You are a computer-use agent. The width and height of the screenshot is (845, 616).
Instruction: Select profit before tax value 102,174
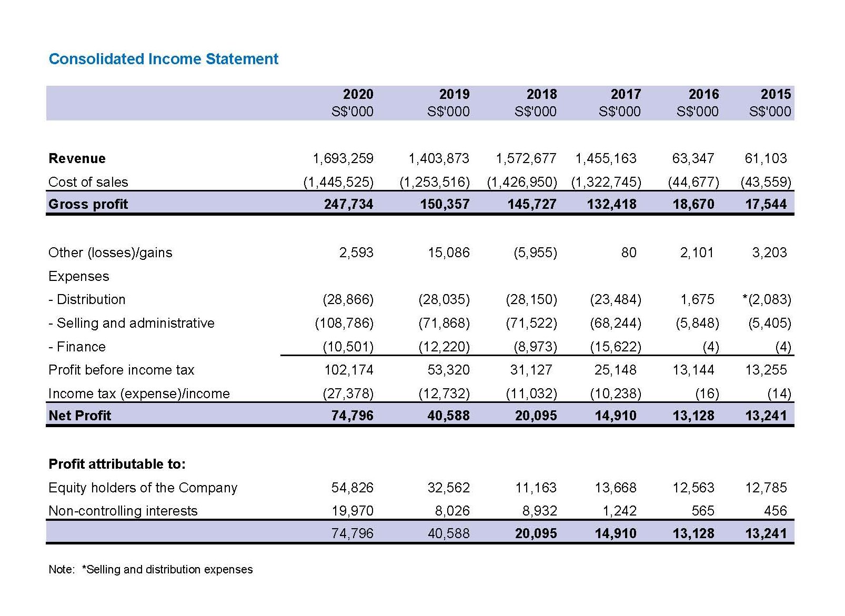point(349,370)
